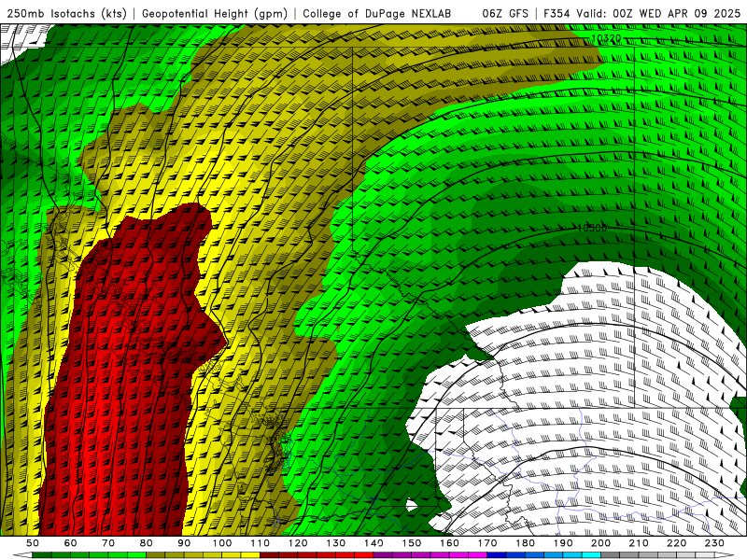
Task: Click the bright yellow swatch below 110
Action: point(250,555)
